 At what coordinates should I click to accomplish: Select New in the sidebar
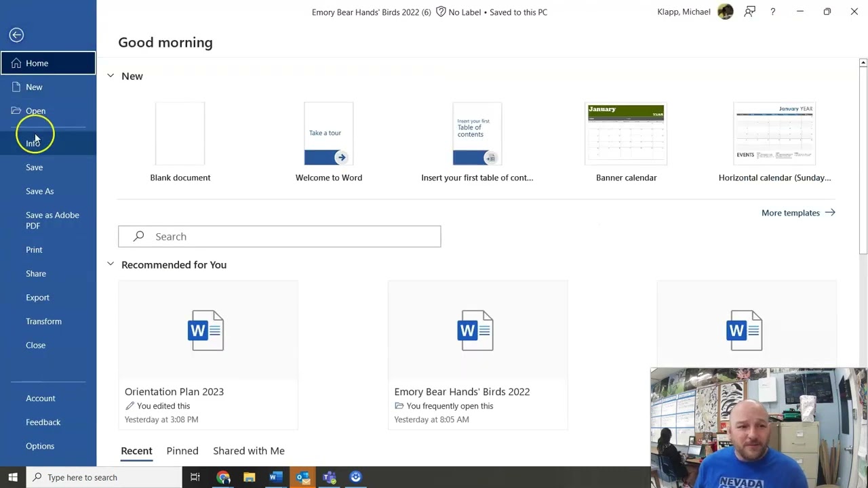48,87
